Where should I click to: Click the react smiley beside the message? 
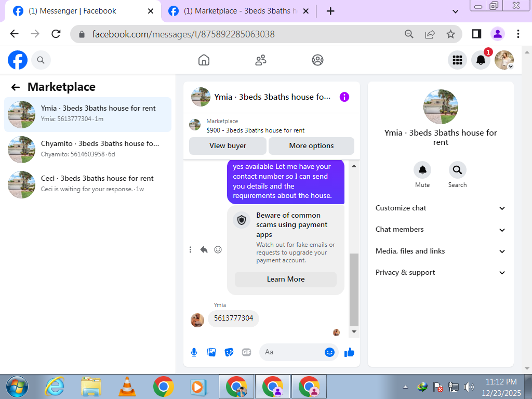point(218,250)
